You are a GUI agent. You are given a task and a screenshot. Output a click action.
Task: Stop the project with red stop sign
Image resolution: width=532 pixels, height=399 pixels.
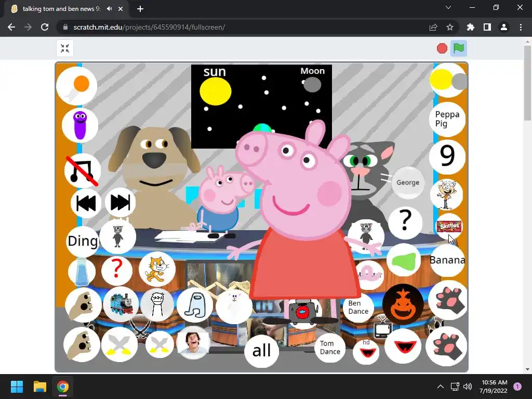tap(442, 48)
